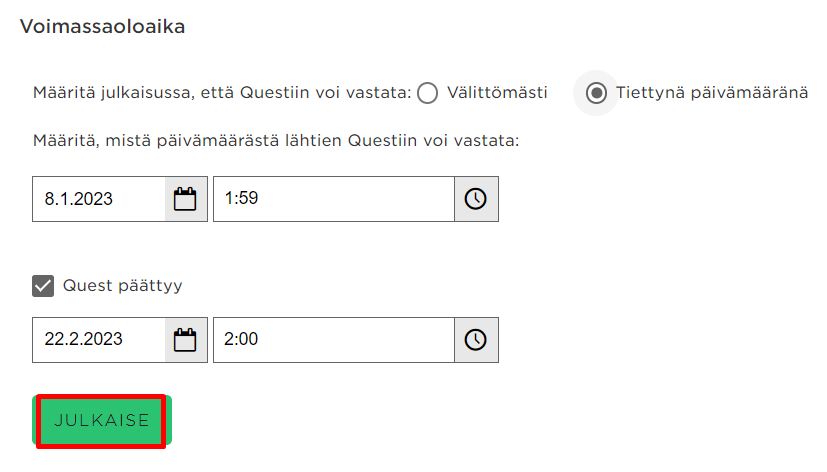827x472 pixels.
Task: Click the text 'Määritä, mistä päivämäärästä lähtien'
Action: [x=187, y=141]
